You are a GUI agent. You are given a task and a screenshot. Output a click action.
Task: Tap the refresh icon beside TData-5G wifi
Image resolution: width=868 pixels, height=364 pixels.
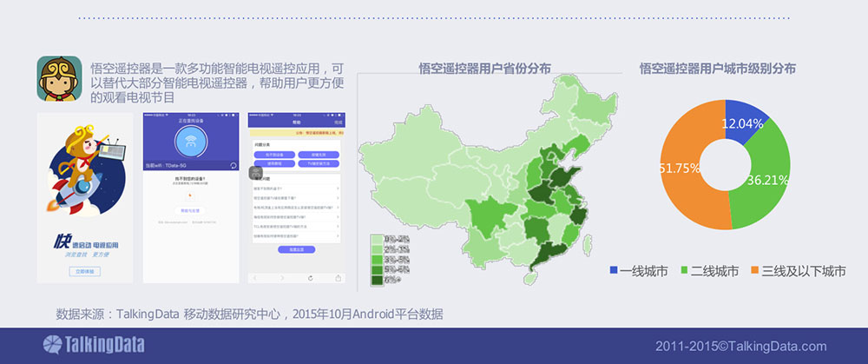click(x=233, y=165)
